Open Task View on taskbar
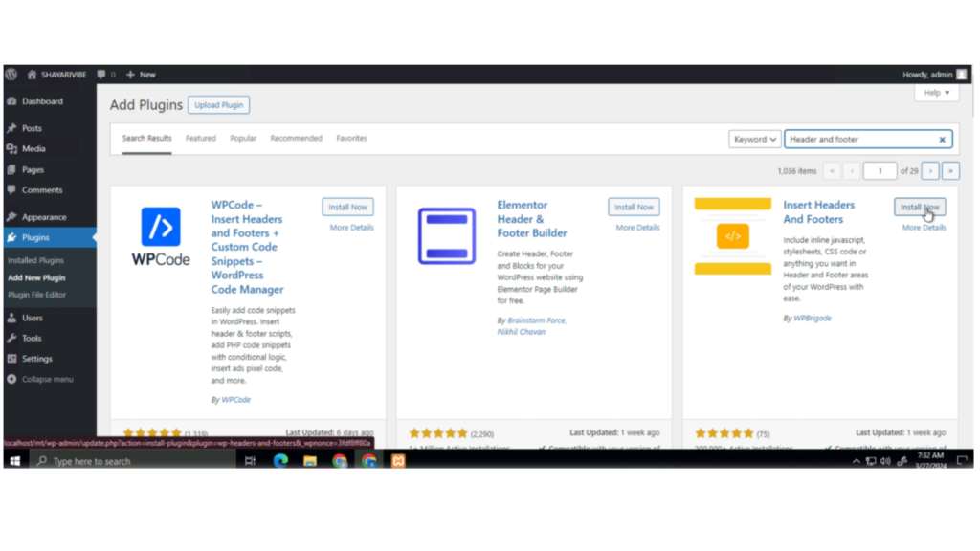Image resolution: width=980 pixels, height=551 pixels. tap(250, 461)
